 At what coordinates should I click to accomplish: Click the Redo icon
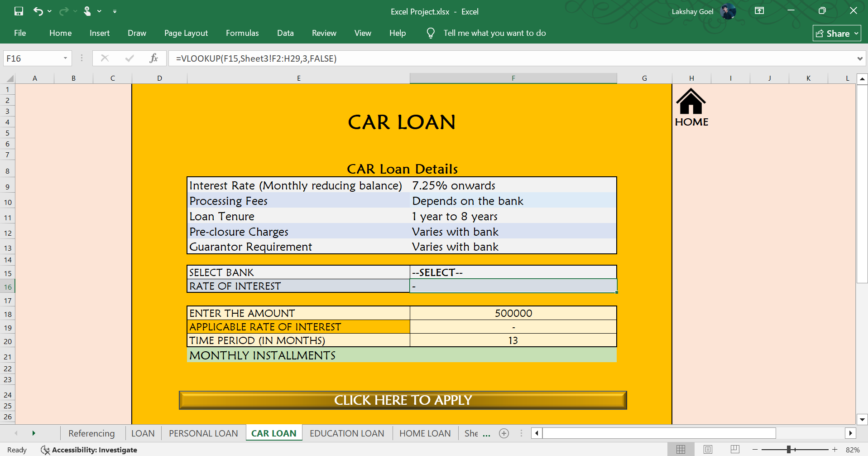pos(64,11)
